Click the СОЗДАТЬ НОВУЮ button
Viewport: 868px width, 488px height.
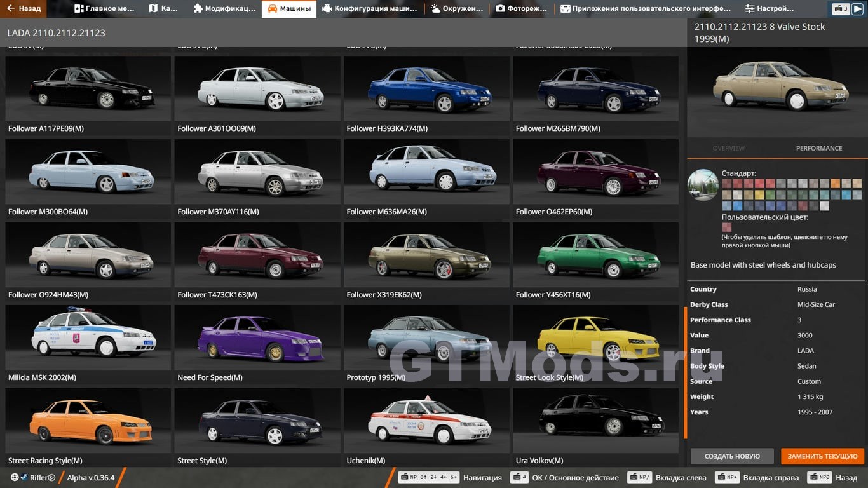click(x=732, y=456)
